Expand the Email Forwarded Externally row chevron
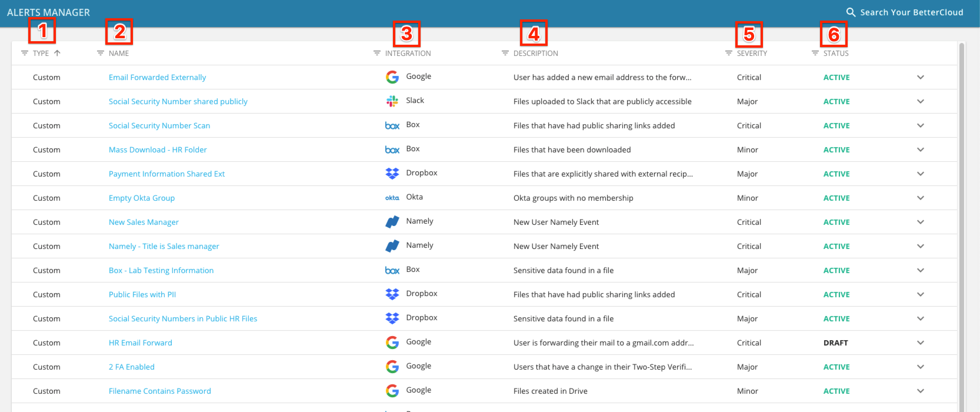Screen dimensions: 980x412 click(921, 77)
